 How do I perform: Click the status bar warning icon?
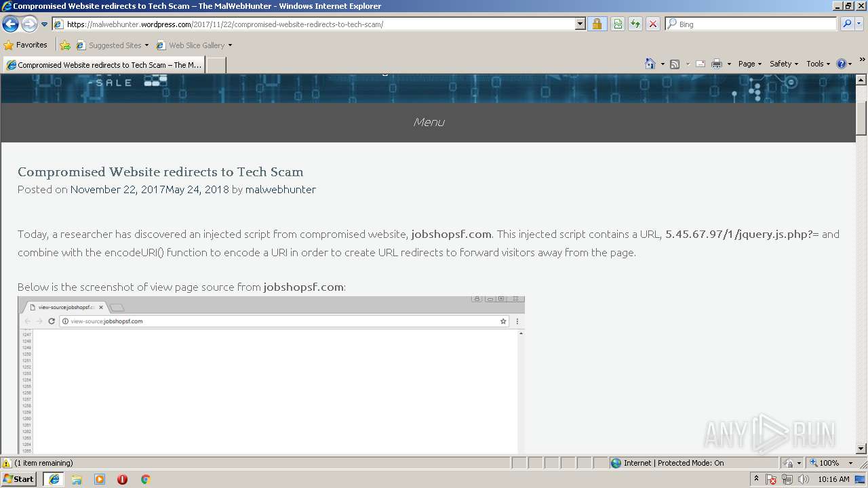tap(7, 463)
